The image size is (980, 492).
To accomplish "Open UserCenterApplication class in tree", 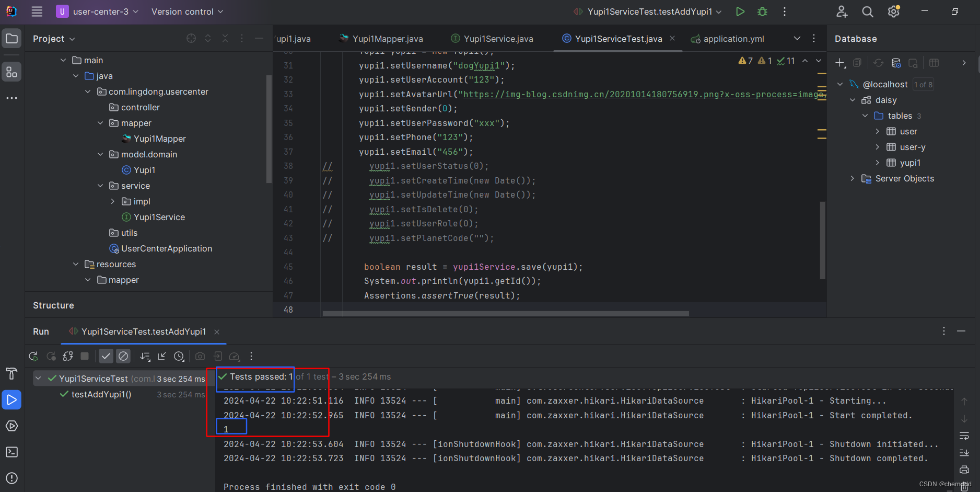I will (160, 248).
